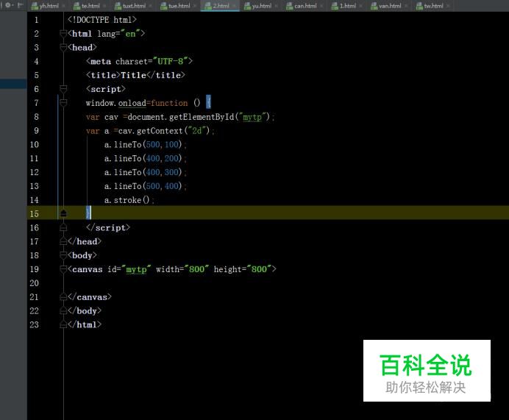Screen dimensions: 509x420
Task: Collapse the script block fold on line 6
Action: pos(63,88)
